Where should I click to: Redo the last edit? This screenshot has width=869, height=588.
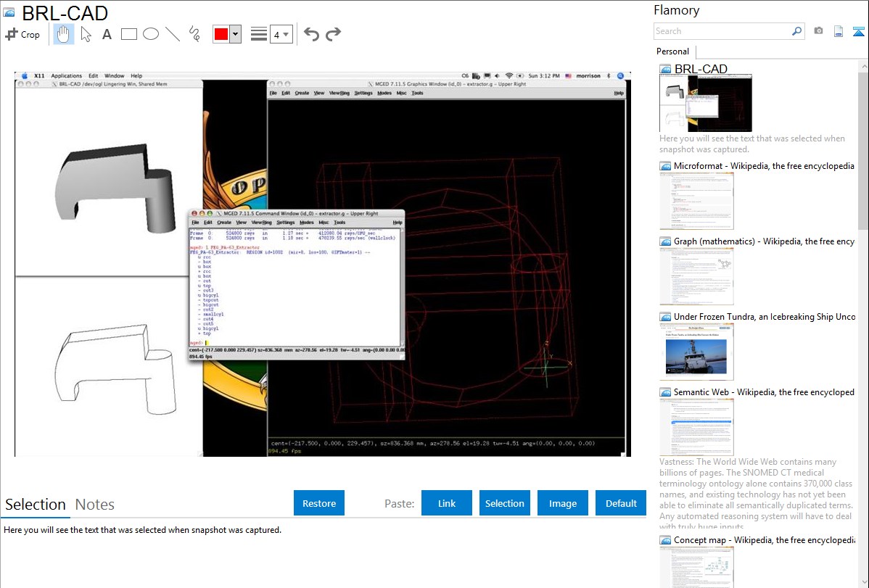pyautogui.click(x=333, y=34)
